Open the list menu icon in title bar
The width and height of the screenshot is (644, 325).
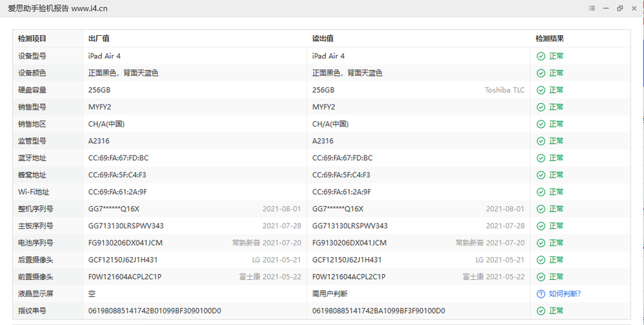point(592,8)
